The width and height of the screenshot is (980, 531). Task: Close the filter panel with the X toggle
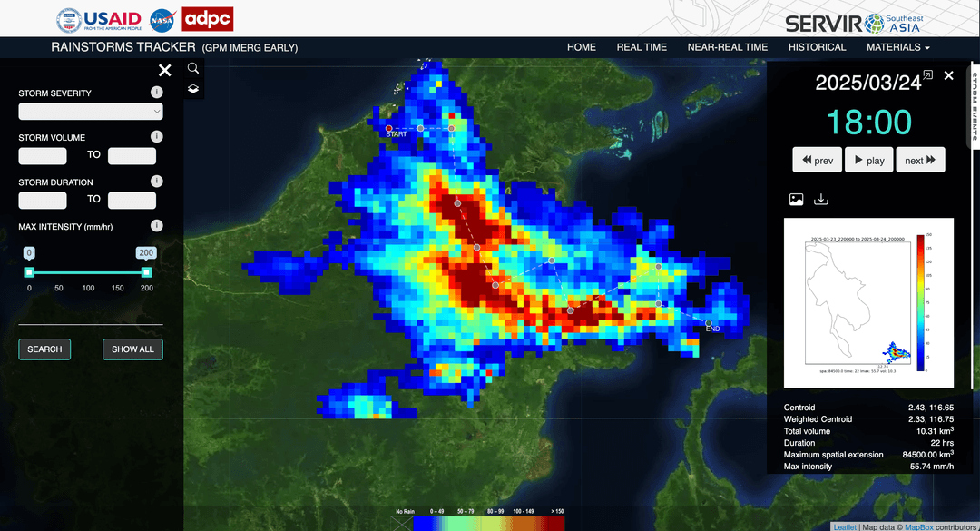click(165, 70)
